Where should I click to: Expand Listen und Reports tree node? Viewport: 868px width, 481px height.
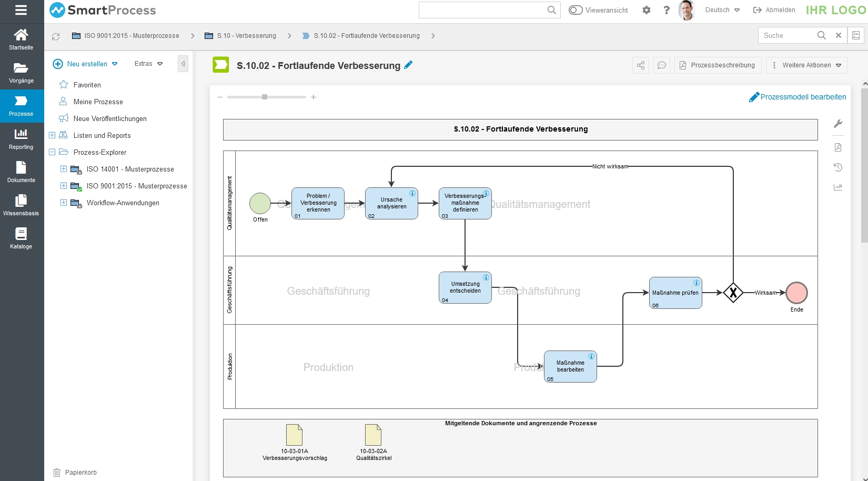point(52,135)
